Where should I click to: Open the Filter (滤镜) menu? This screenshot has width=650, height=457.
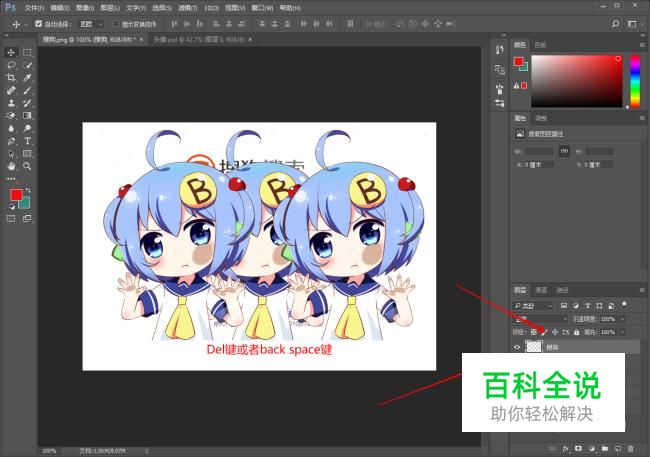187,8
